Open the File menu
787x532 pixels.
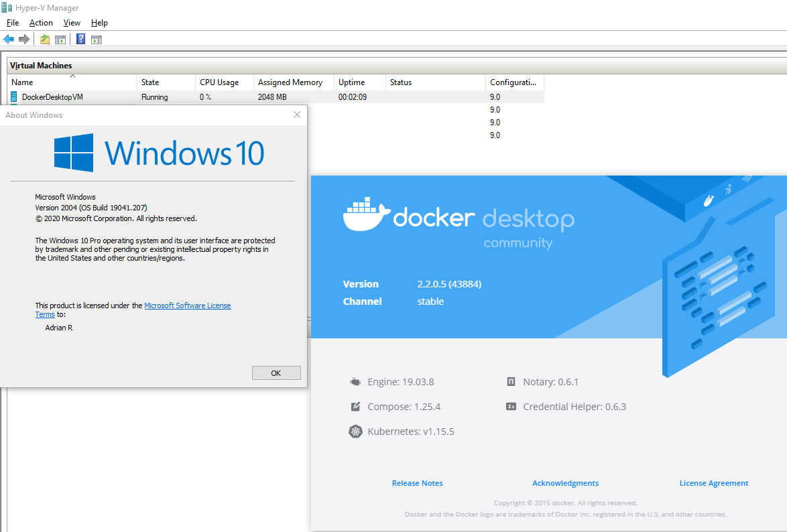point(13,23)
